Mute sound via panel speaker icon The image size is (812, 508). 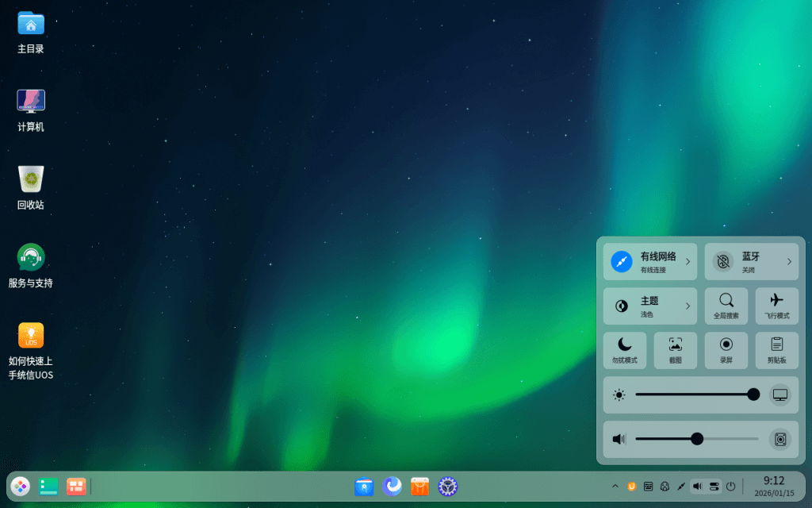click(619, 439)
